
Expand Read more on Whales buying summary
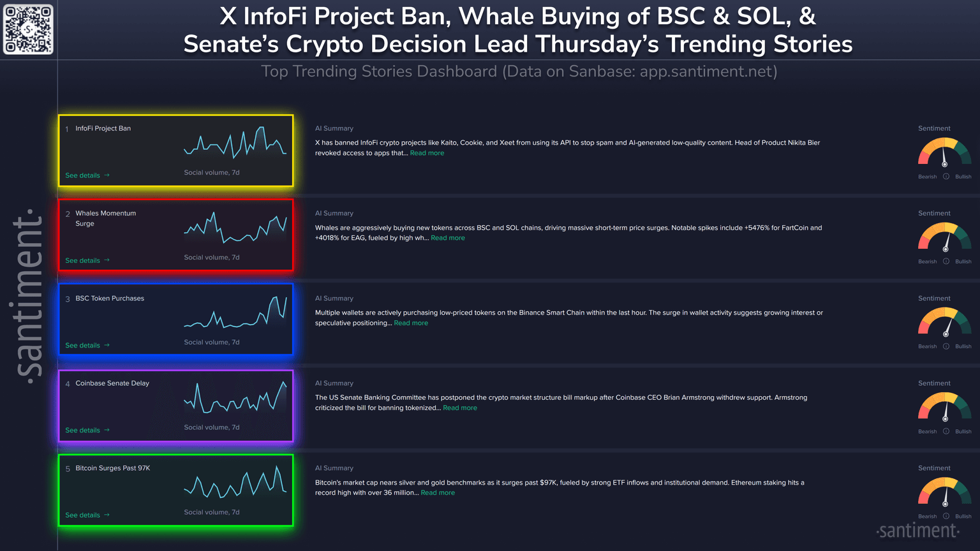[x=447, y=238]
